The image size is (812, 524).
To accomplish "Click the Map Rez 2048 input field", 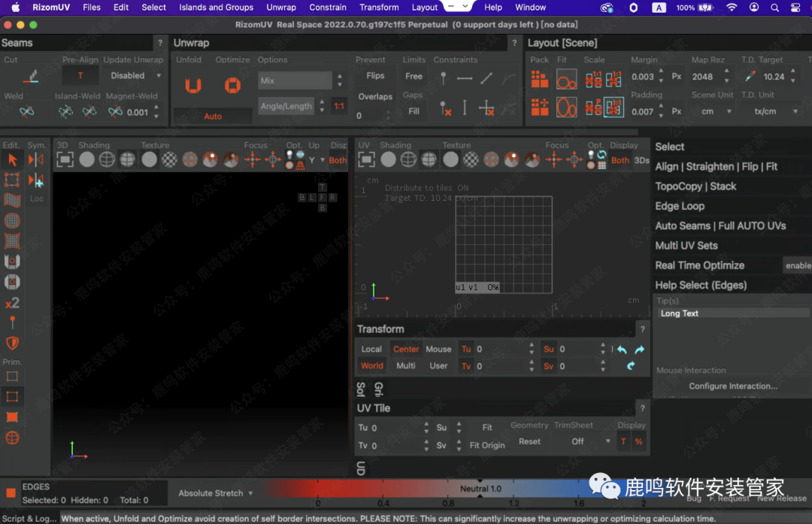I will [x=703, y=77].
